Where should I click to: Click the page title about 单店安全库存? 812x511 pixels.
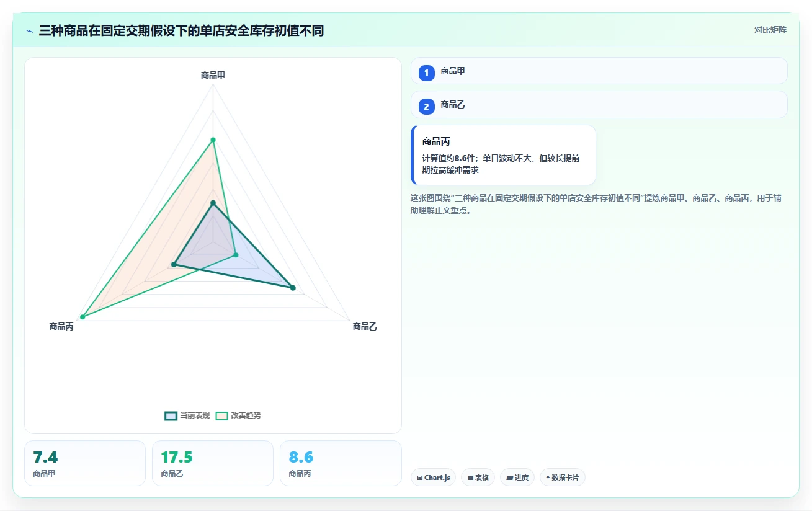[181, 31]
